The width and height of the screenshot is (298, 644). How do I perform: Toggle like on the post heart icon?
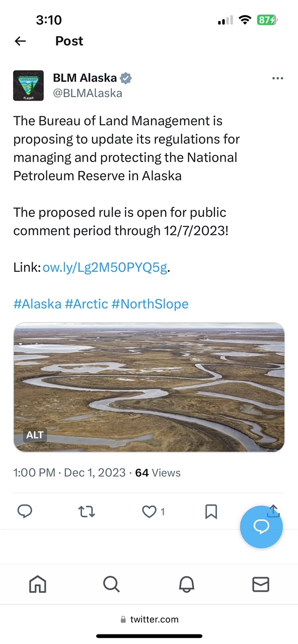pos(149,511)
